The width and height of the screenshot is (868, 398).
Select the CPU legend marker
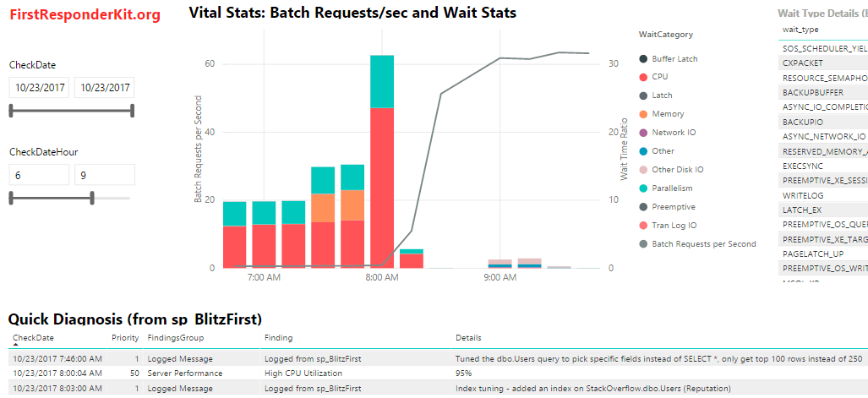click(642, 77)
